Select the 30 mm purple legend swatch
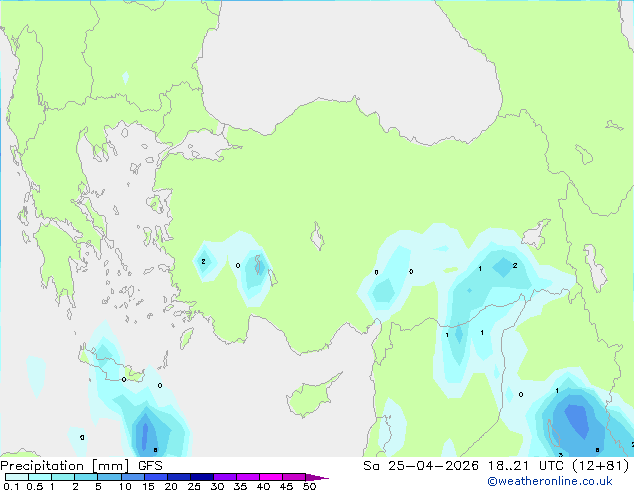The width and height of the screenshot is (634, 490). 224,477
